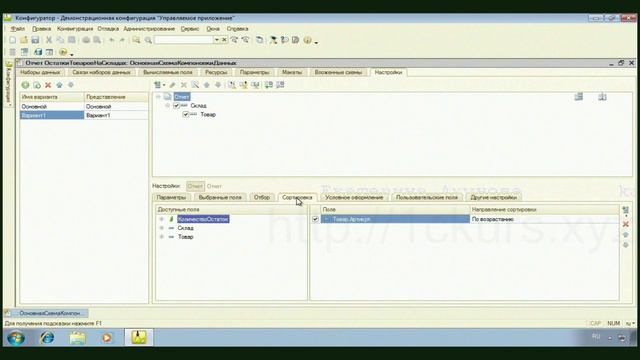Click the Undo arrow icon in main toolbar
This screenshot has width=640, height=360.
111,40
